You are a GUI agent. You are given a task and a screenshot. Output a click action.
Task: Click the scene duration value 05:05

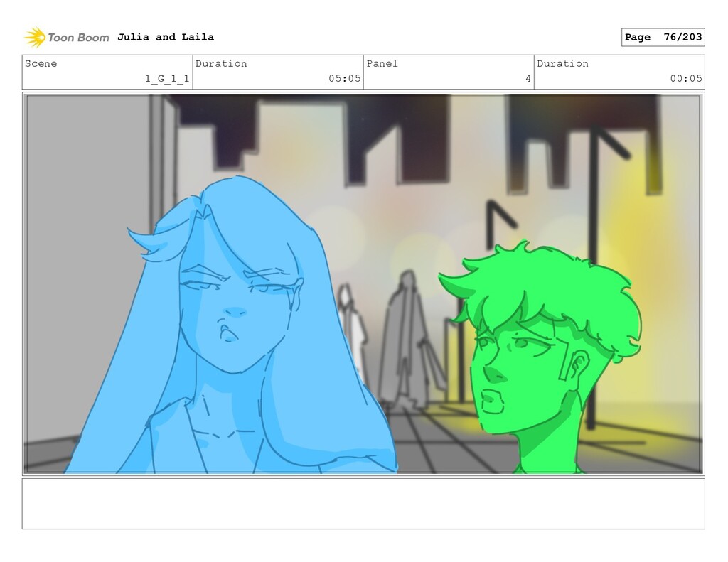[345, 78]
